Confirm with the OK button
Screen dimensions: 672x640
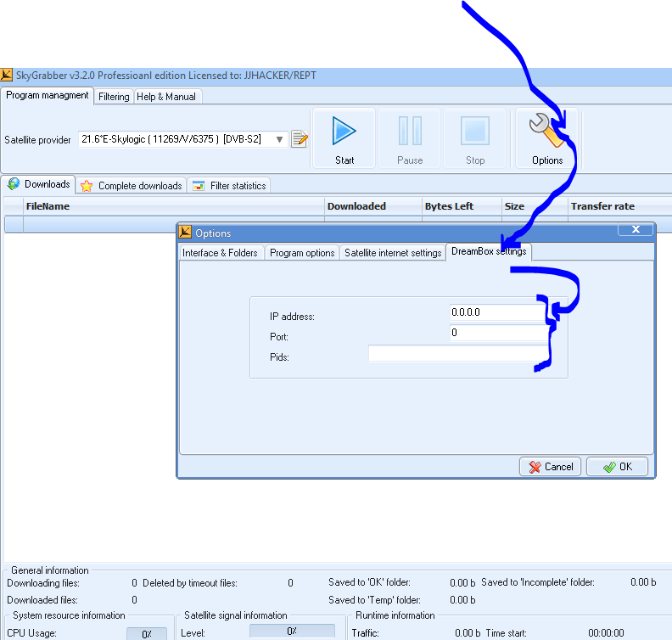pyautogui.click(x=617, y=467)
